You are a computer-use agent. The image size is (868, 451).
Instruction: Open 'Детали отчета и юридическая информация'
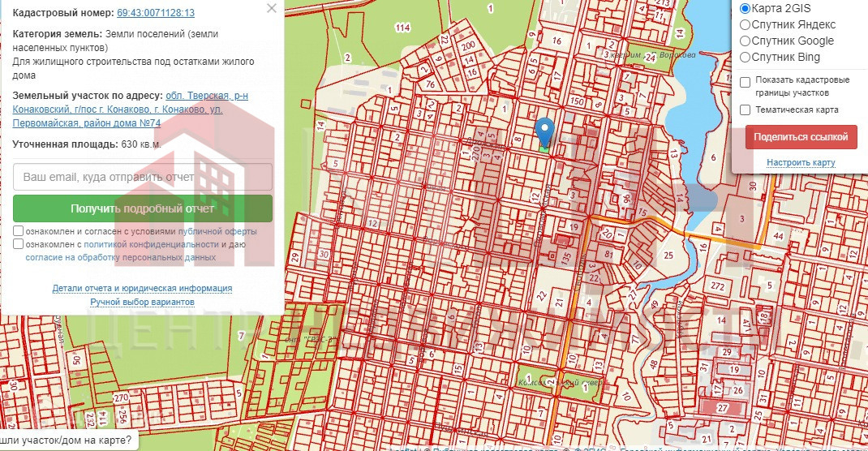pos(142,288)
